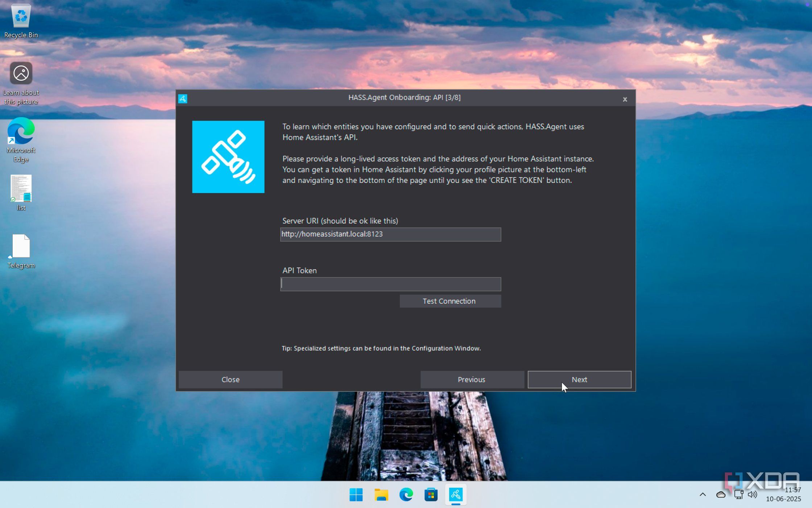Select the Telegram file on desktop

pos(21,247)
